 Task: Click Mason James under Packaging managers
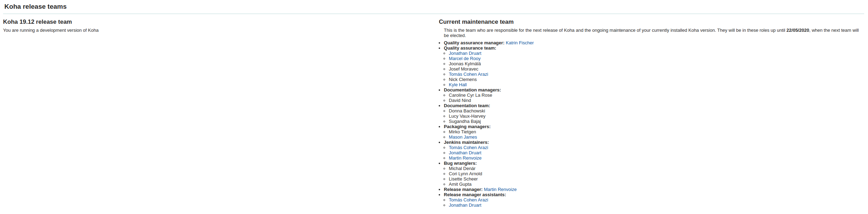(463, 137)
